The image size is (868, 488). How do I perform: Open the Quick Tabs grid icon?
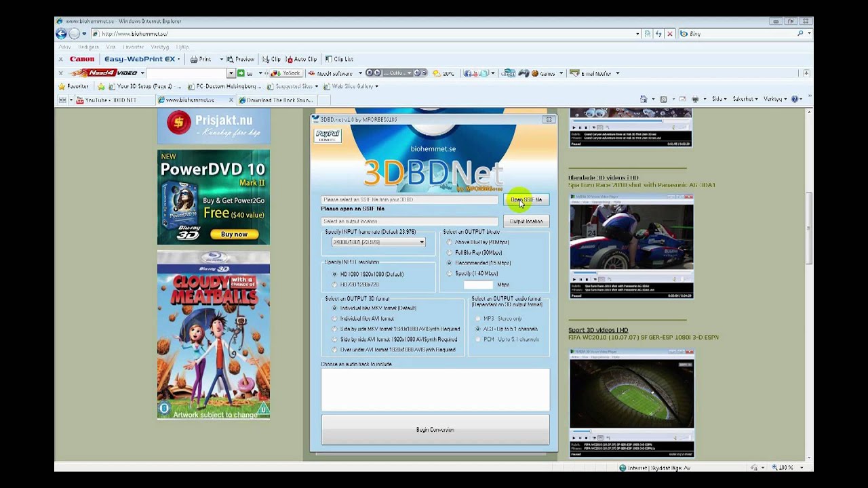click(x=62, y=100)
